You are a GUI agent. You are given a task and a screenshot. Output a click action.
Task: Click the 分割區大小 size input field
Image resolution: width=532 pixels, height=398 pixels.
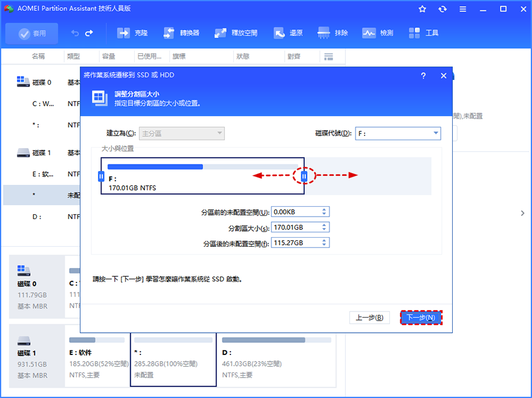[300, 227]
